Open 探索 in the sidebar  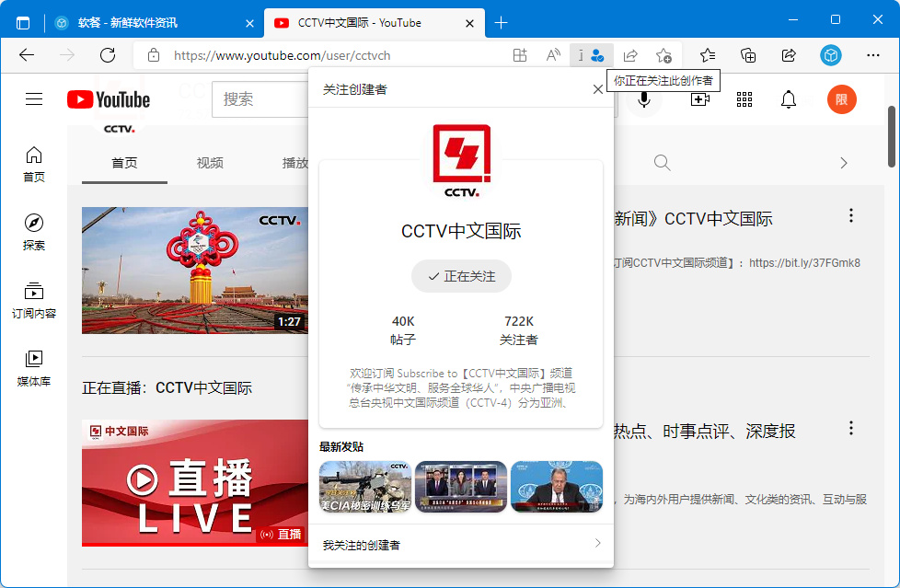coord(34,232)
